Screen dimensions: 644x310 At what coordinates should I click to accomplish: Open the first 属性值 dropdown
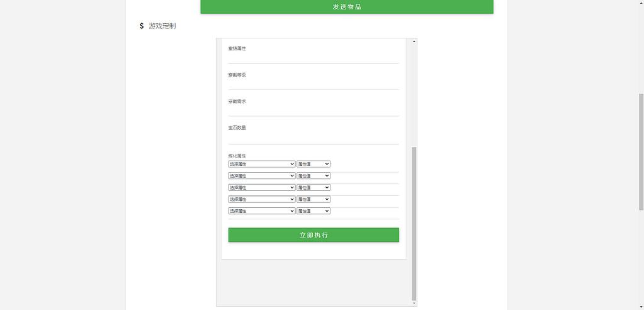click(314, 164)
